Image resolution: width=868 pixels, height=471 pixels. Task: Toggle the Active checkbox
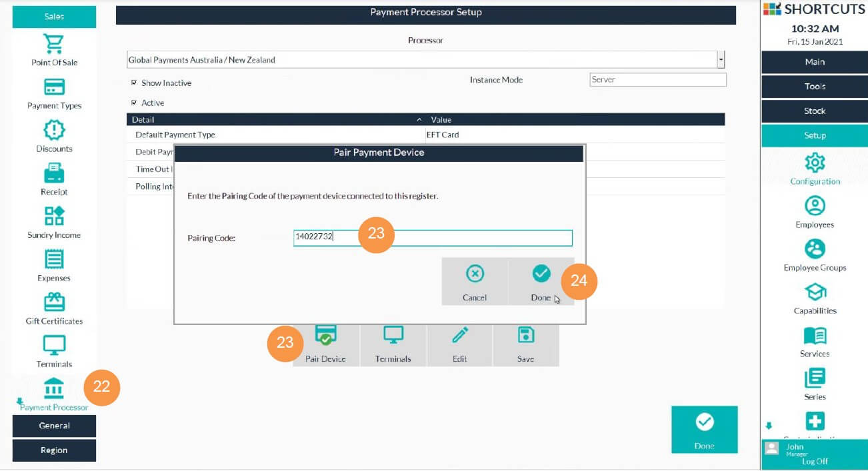click(x=135, y=103)
